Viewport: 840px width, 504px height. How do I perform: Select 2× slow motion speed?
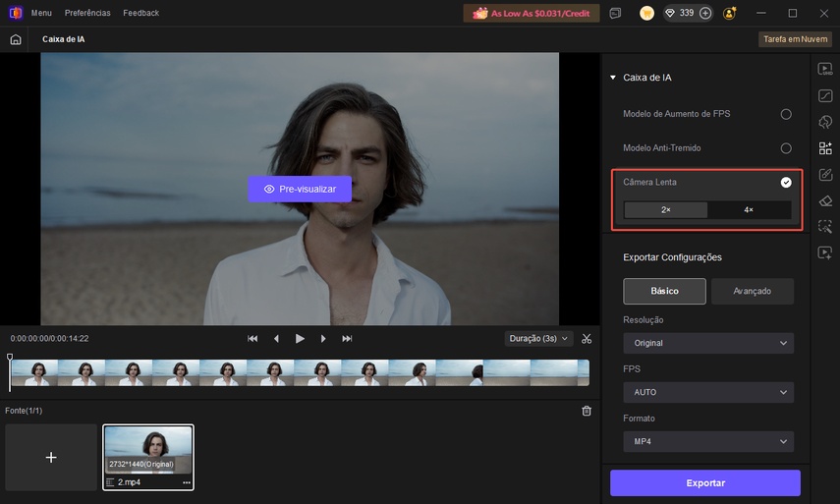[666, 210]
